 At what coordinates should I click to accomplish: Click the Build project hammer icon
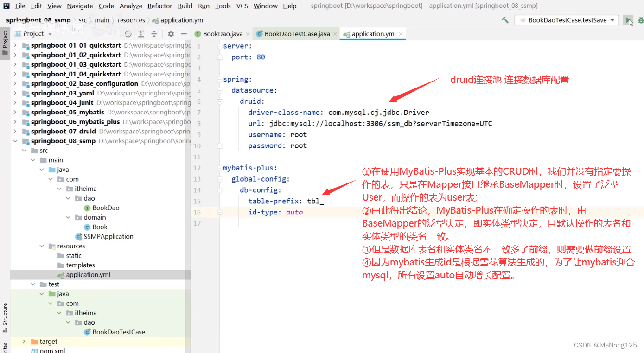pos(505,20)
